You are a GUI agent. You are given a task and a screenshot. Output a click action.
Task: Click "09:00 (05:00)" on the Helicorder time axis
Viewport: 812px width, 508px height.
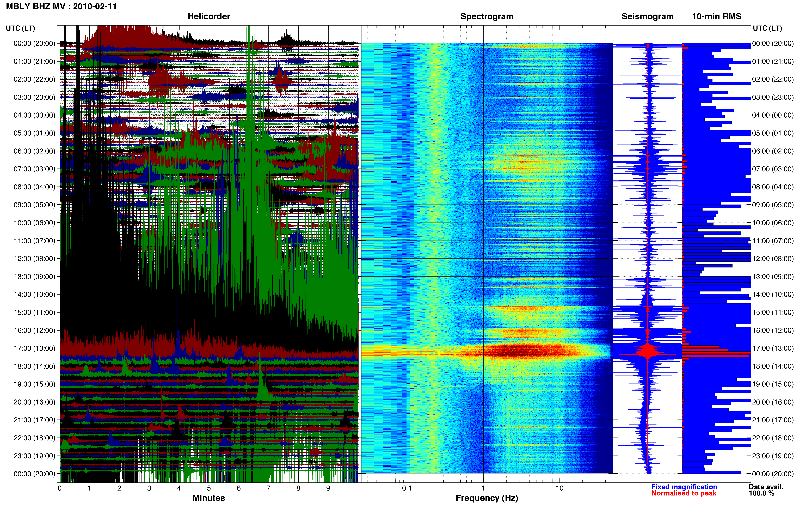(x=34, y=205)
